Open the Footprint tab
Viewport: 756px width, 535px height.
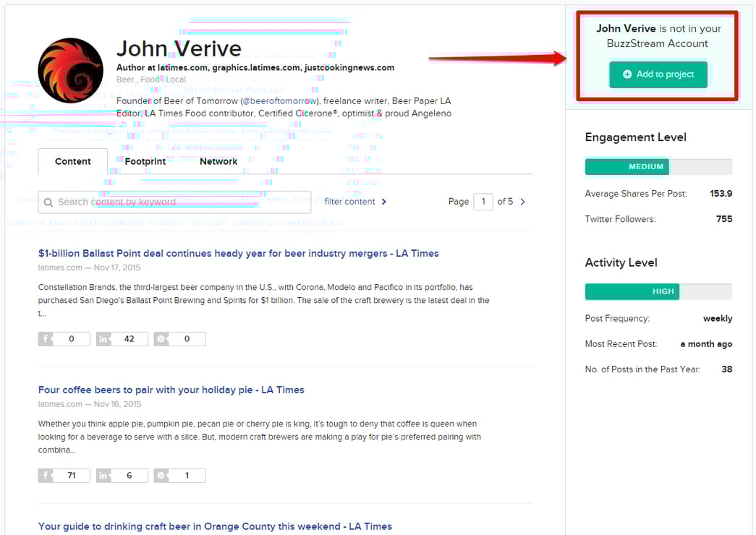point(145,161)
